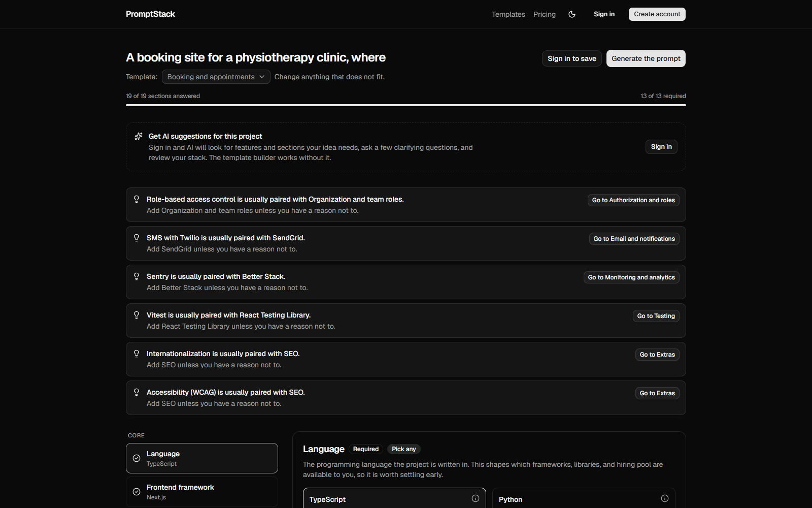The height and width of the screenshot is (508, 812).
Task: Select the Frontend framework sidebar section
Action: (202, 492)
